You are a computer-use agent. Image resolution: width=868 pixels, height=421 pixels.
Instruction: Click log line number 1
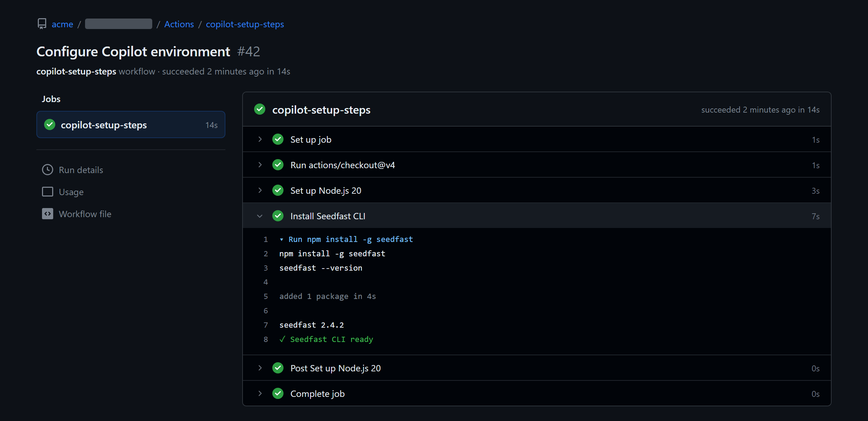266,240
